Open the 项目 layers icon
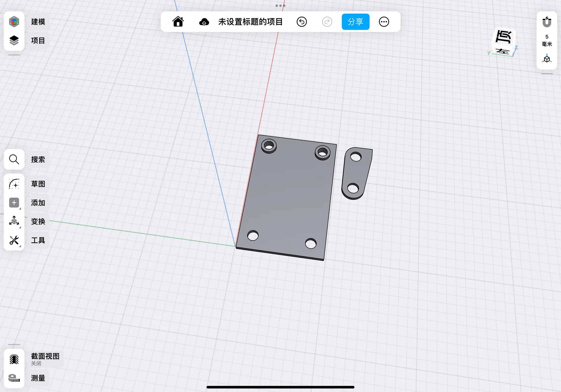 (14, 40)
